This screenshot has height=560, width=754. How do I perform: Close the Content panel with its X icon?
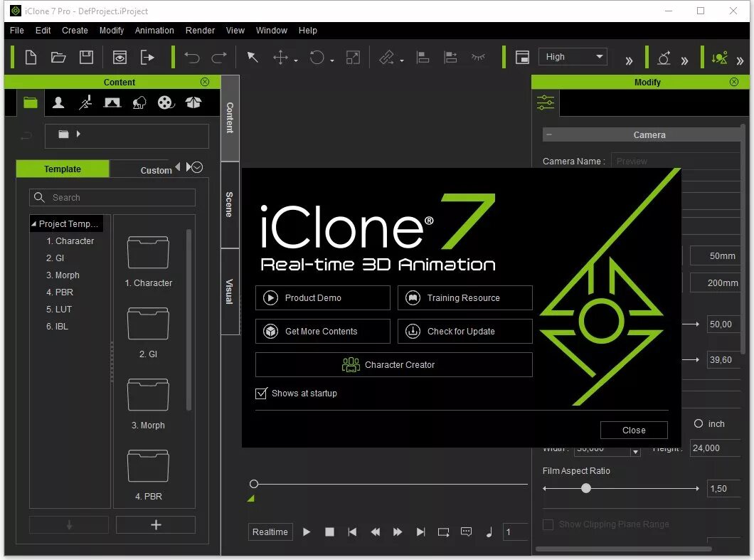(205, 82)
